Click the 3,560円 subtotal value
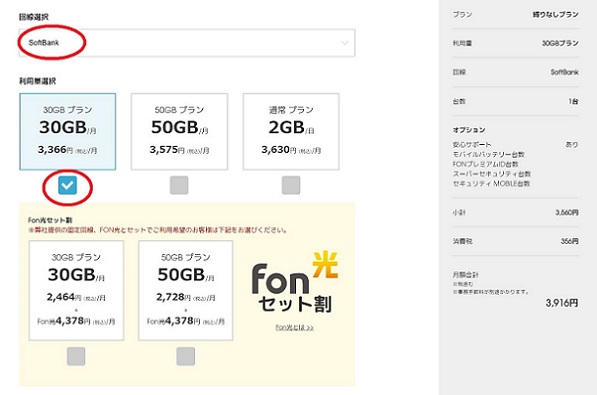 click(x=567, y=213)
